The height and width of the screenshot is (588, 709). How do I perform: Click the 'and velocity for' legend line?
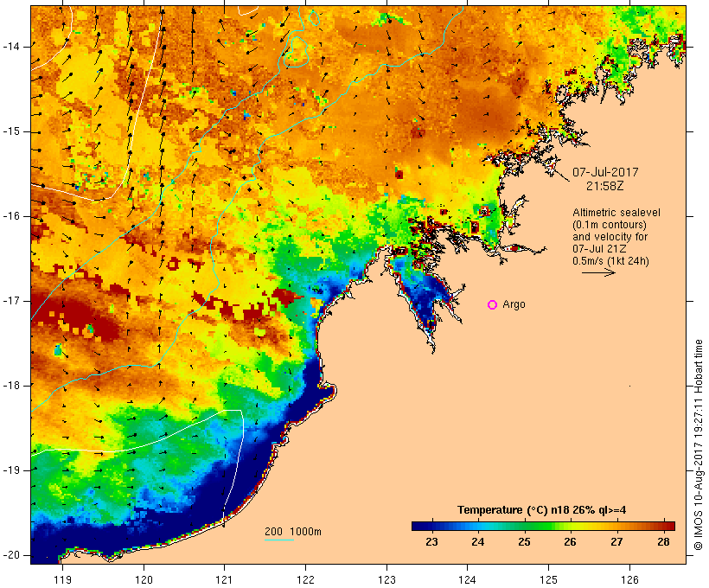[x=610, y=237]
